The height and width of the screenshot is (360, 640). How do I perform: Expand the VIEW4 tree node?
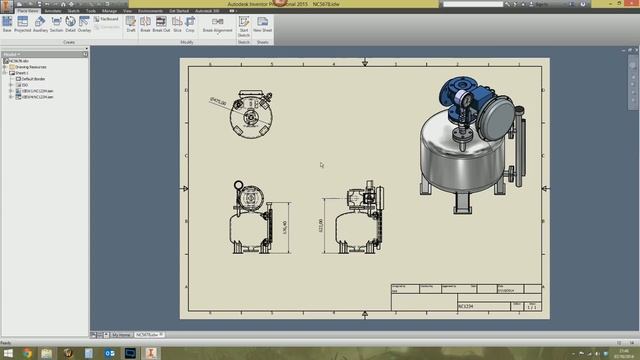coord(11,97)
